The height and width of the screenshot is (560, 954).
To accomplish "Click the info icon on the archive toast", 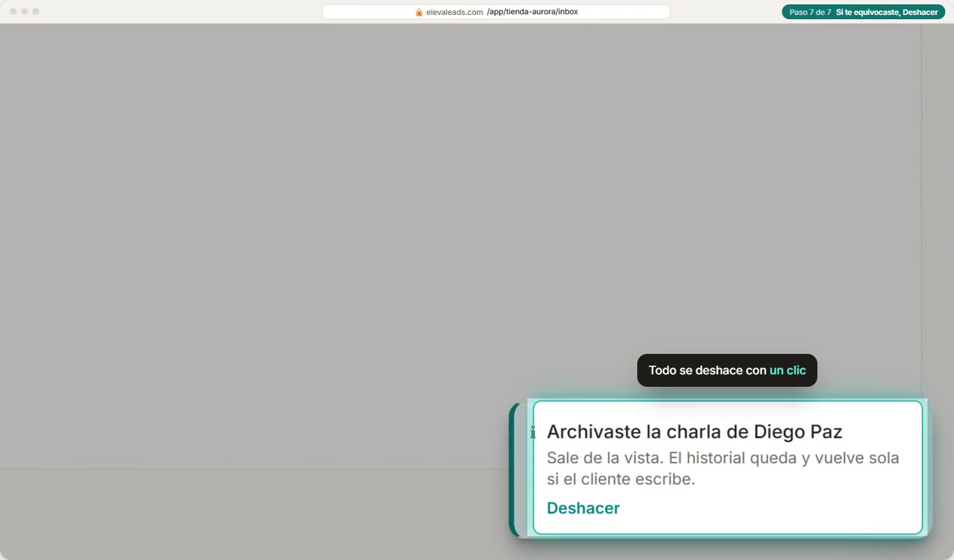I will pos(533,433).
